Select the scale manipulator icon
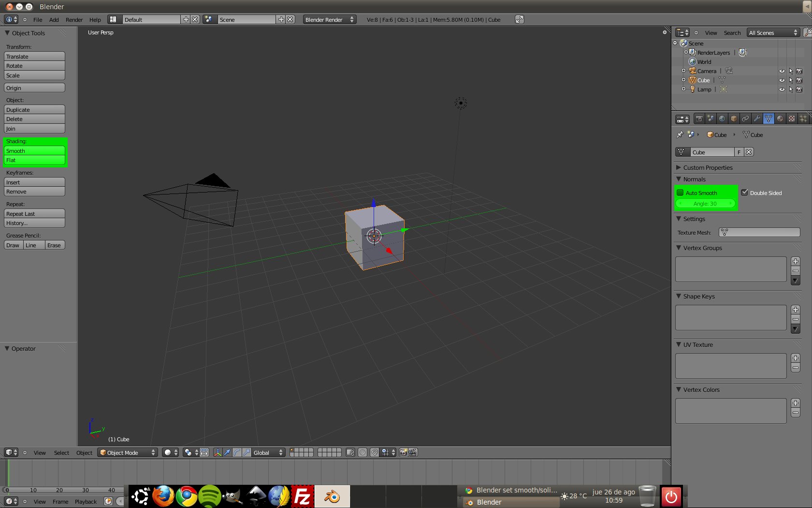812x508 pixels. coord(246,452)
